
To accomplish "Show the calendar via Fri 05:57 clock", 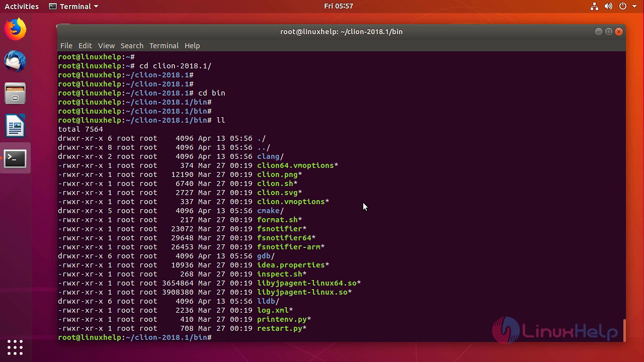I will (339, 7).
